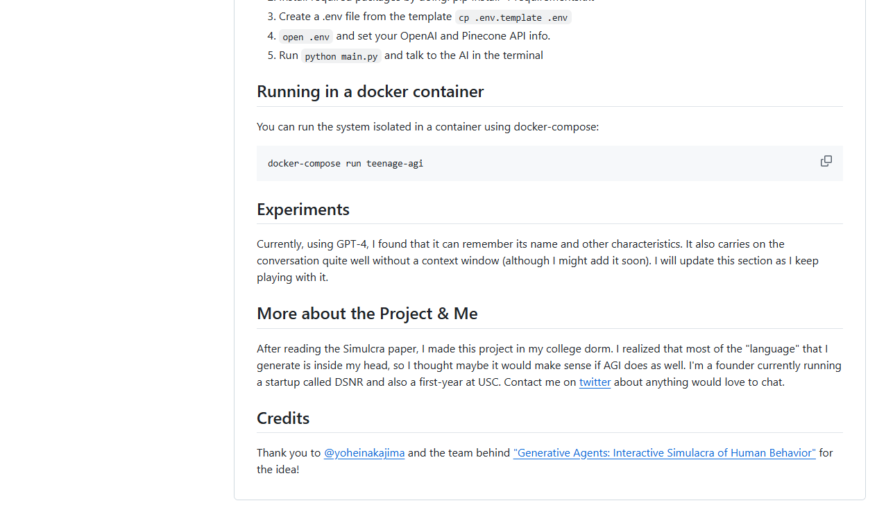Click the paragraph mentioning GPT-4
877x528 pixels.
pyautogui.click(x=537, y=261)
